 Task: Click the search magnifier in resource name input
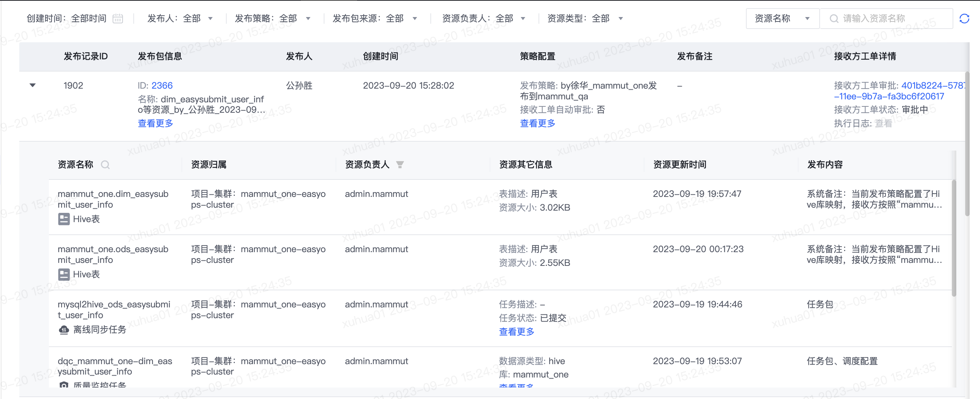834,19
